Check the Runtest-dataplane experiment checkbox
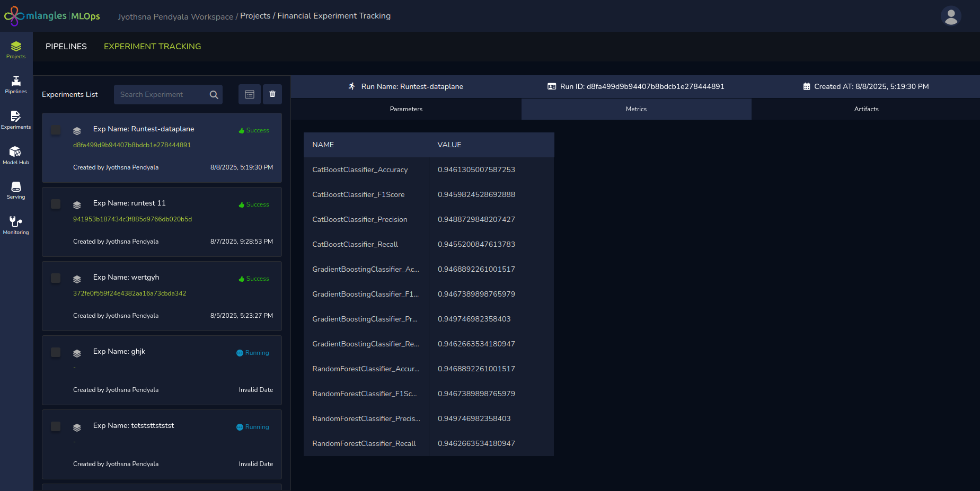Image resolution: width=980 pixels, height=491 pixels. pyautogui.click(x=56, y=130)
